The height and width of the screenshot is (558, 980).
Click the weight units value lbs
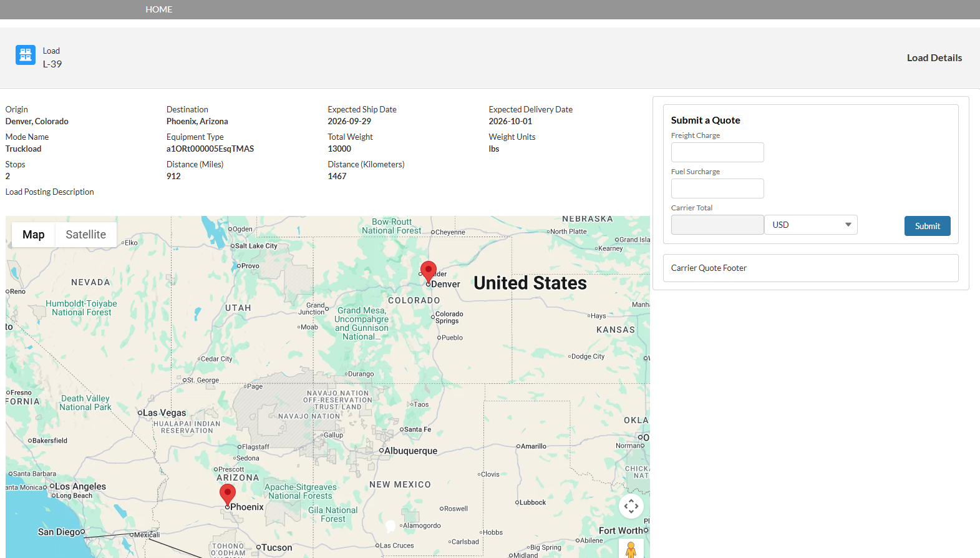coord(494,149)
